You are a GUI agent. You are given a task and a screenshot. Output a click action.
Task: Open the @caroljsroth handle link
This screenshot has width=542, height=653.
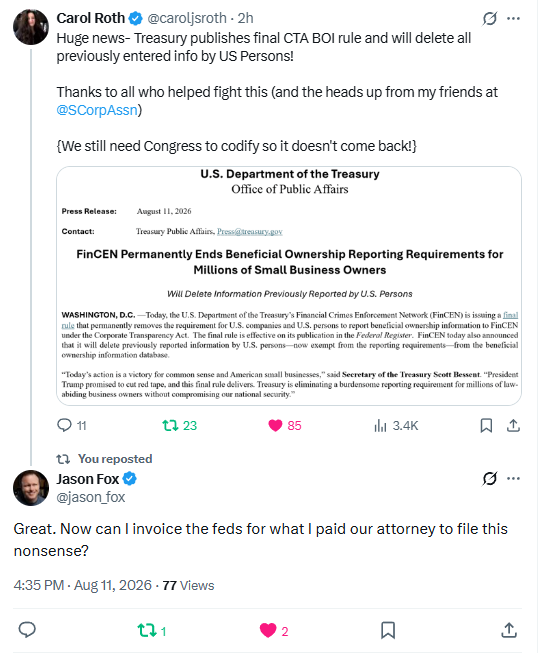point(187,18)
